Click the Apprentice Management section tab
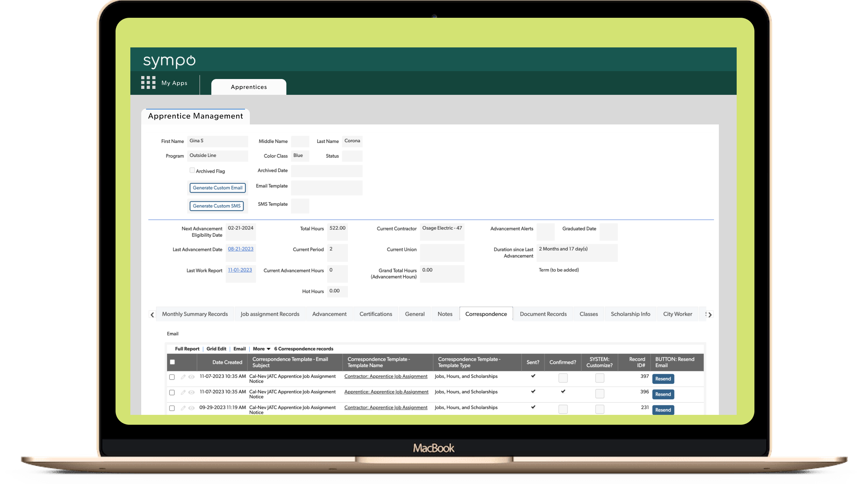The height and width of the screenshot is (484, 868). click(196, 116)
